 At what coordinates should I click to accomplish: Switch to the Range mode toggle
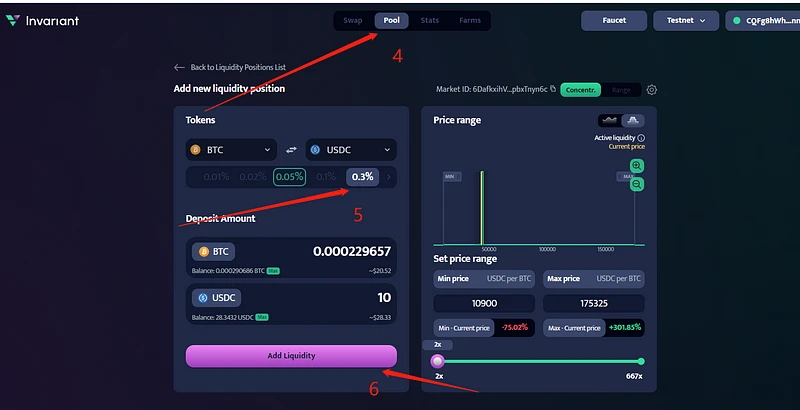(621, 90)
